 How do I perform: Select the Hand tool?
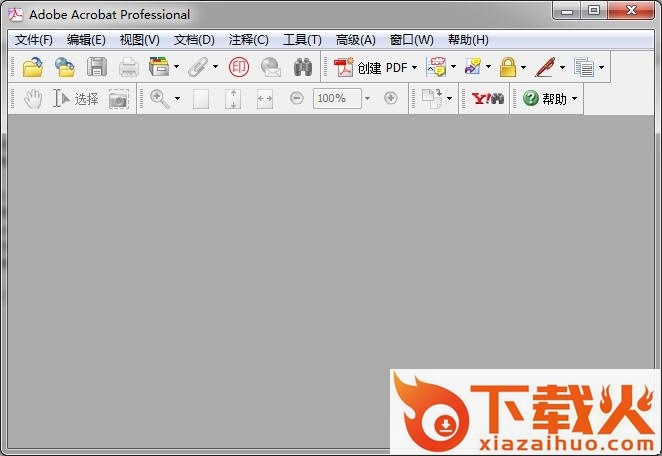tap(33, 99)
